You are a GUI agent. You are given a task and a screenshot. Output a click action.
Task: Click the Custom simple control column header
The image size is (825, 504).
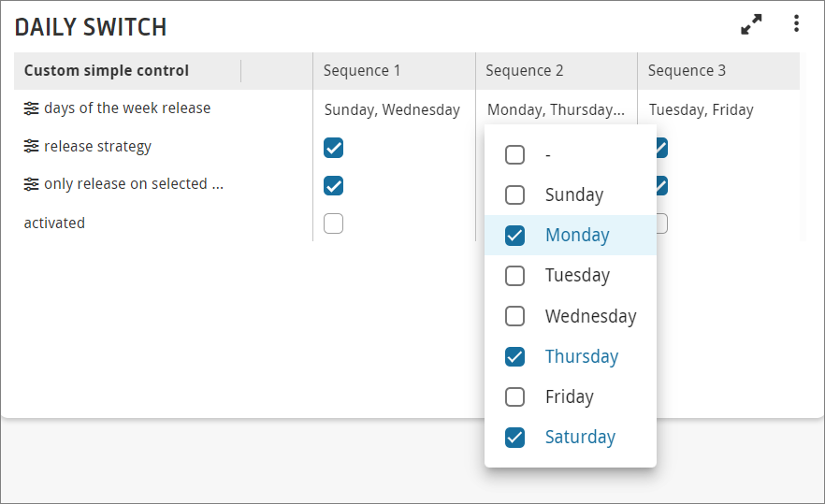point(107,70)
